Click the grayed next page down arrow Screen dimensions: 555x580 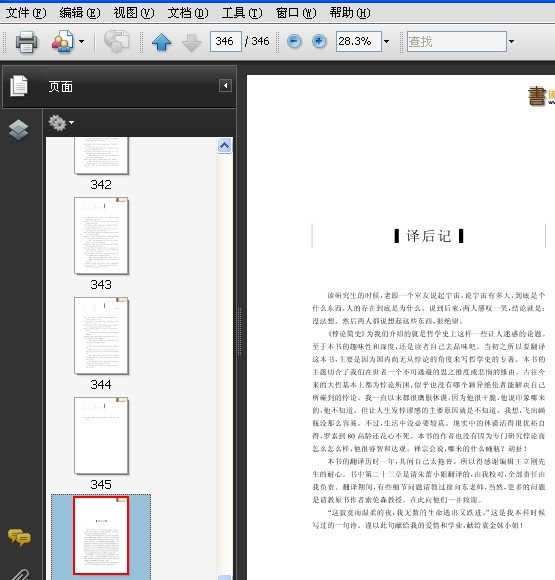click(192, 42)
